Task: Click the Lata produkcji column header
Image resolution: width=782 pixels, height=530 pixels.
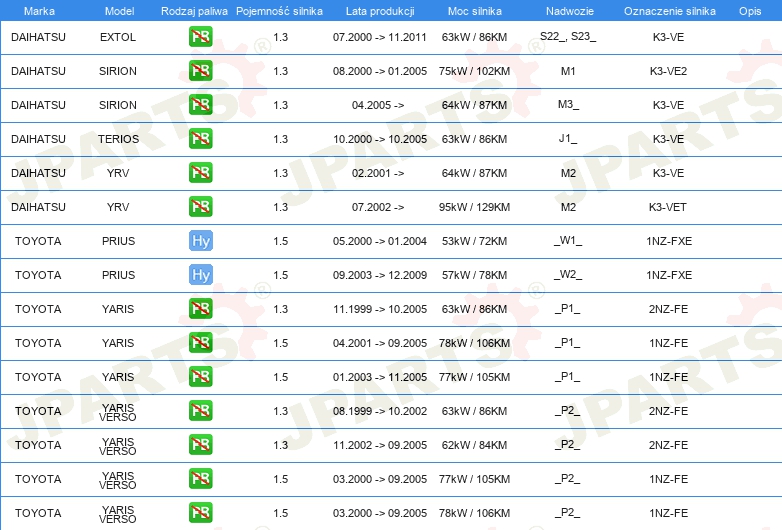Action: pos(380,11)
